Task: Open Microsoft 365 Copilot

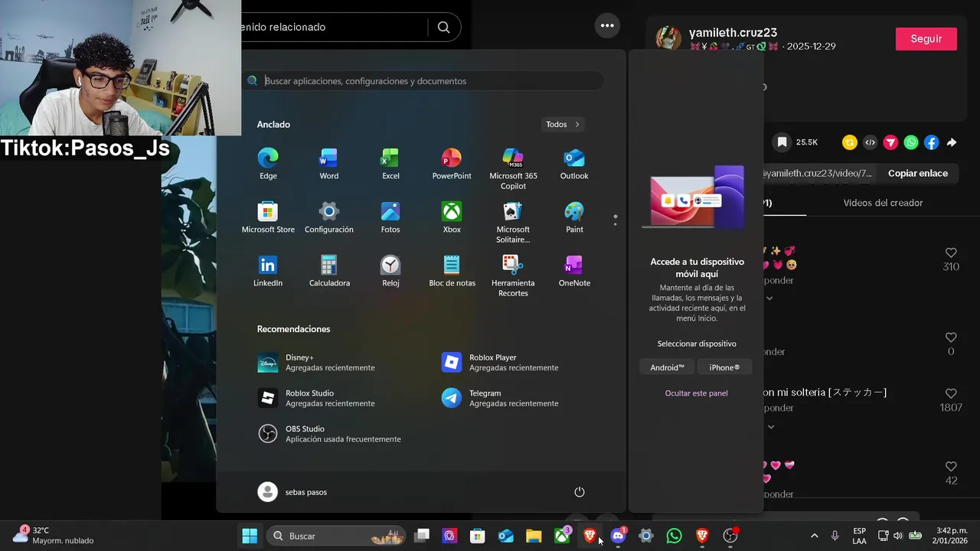Action: (513, 169)
